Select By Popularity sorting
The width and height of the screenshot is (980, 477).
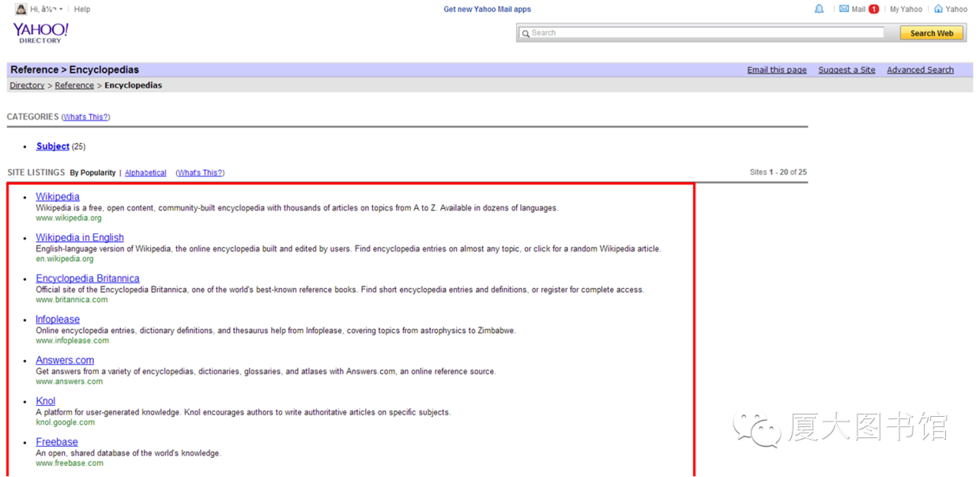(92, 172)
